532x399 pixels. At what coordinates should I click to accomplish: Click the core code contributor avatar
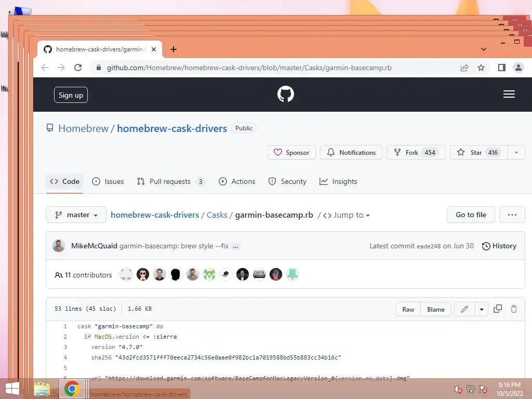[x=259, y=274]
